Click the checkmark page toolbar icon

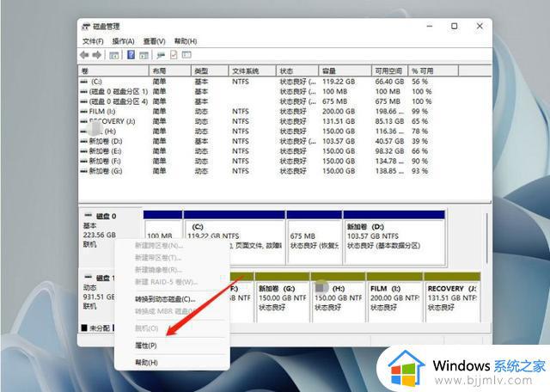174,55
